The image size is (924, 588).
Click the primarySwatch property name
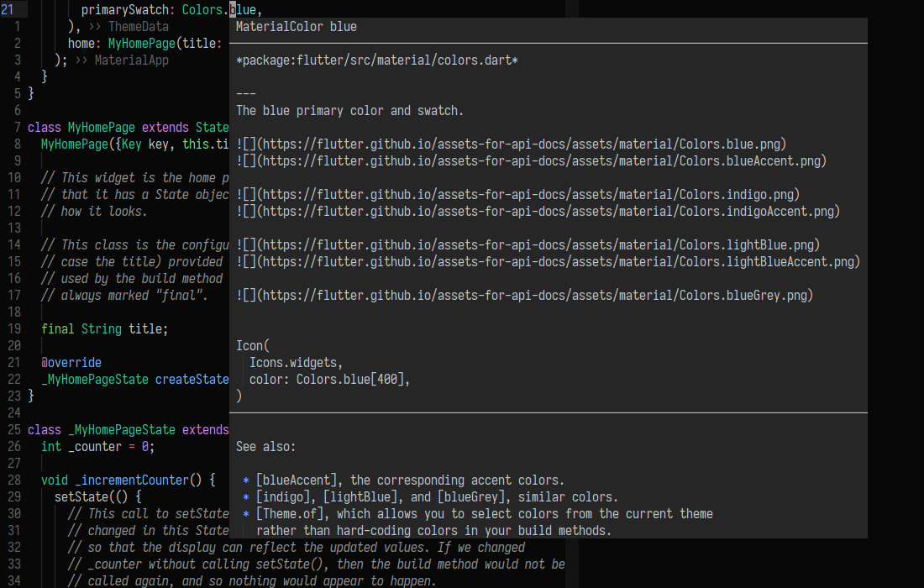(134, 9)
